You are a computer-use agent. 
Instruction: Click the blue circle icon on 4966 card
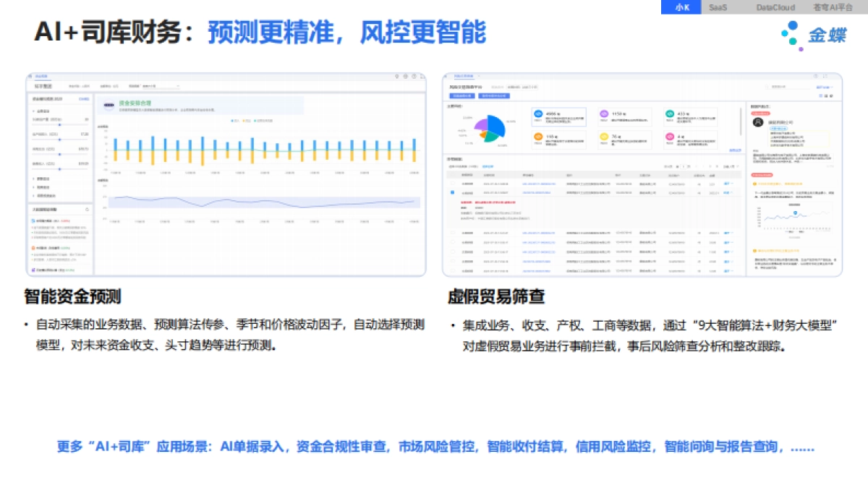point(538,113)
